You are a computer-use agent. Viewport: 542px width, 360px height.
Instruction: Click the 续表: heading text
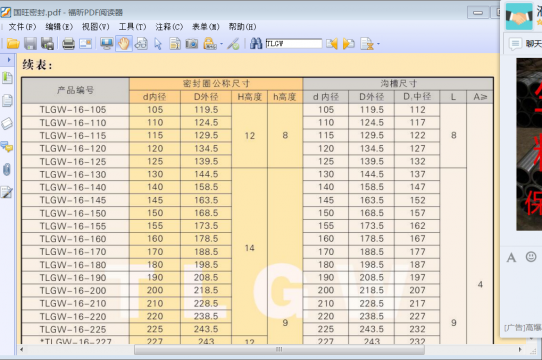tap(37, 65)
